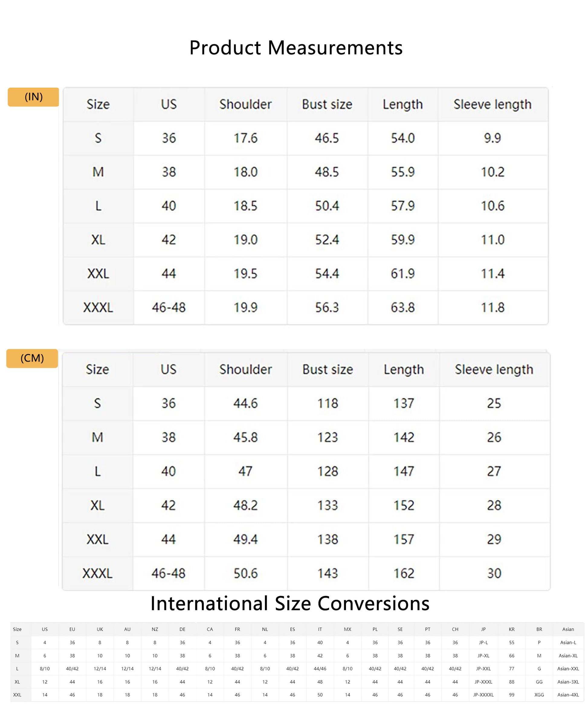Image resolution: width=588 pixels, height=717 pixels.
Task: Click the 9.9 sleeve length cell
Action: click(x=493, y=138)
